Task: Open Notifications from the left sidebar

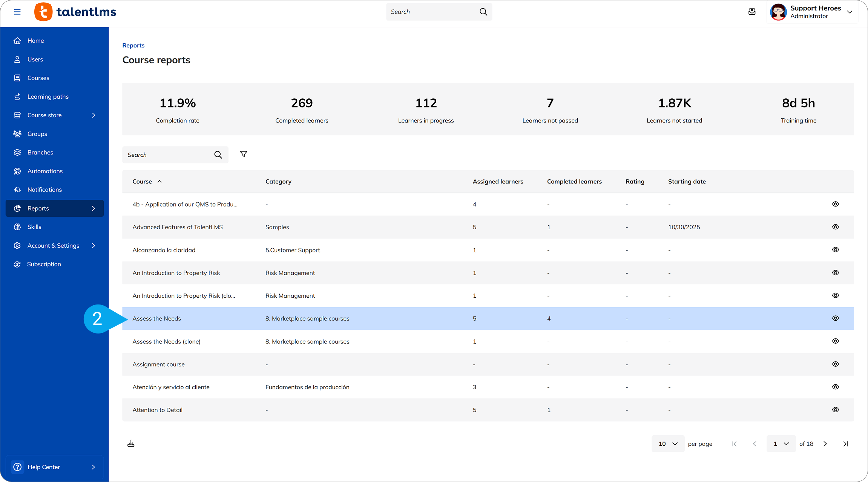Action: click(x=44, y=190)
